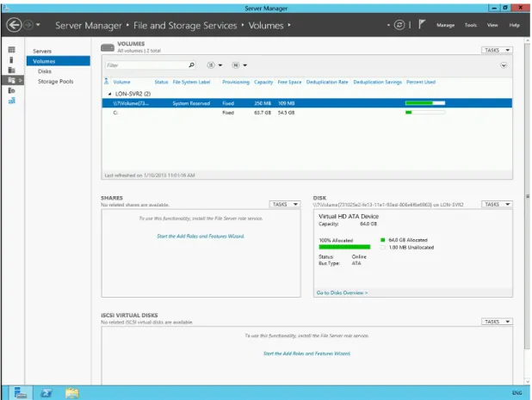Open Go to Disks Overview link

pos(342,292)
